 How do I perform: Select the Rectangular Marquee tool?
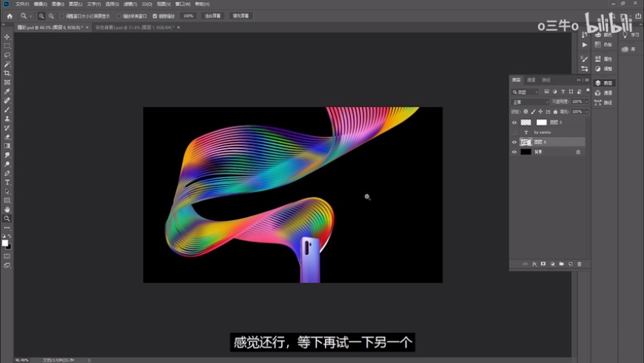7,46
